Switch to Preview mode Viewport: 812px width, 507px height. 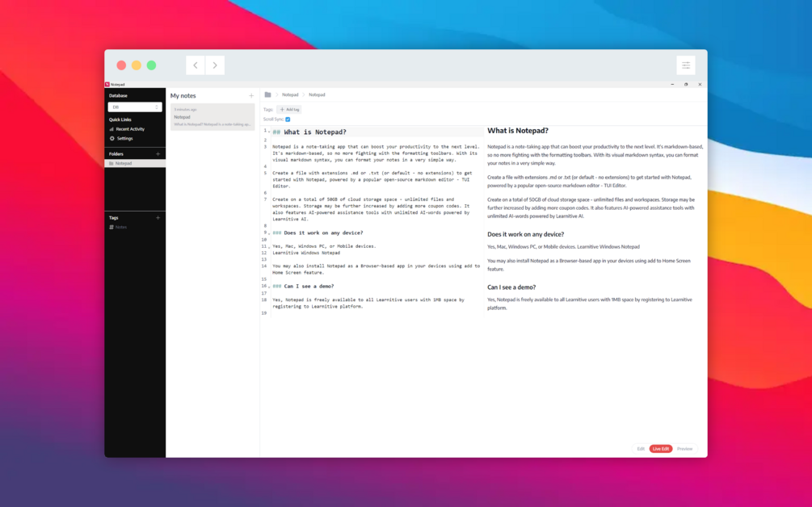click(x=684, y=449)
